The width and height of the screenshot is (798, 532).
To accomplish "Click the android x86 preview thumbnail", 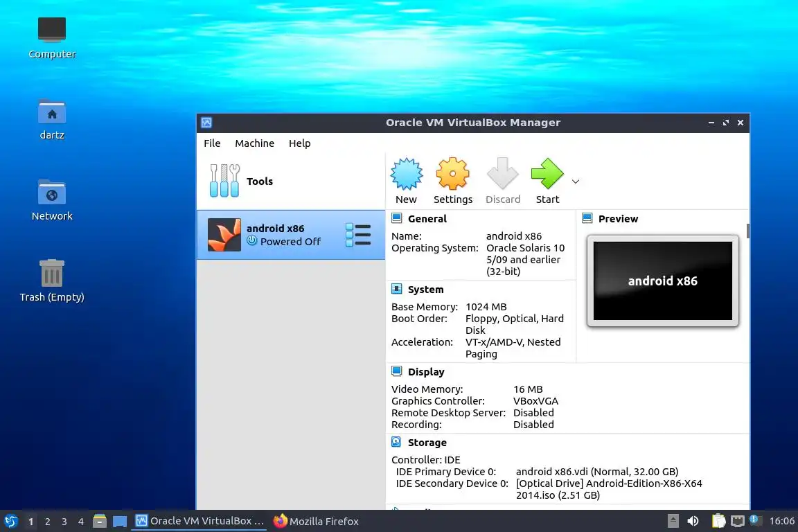I will (x=663, y=281).
